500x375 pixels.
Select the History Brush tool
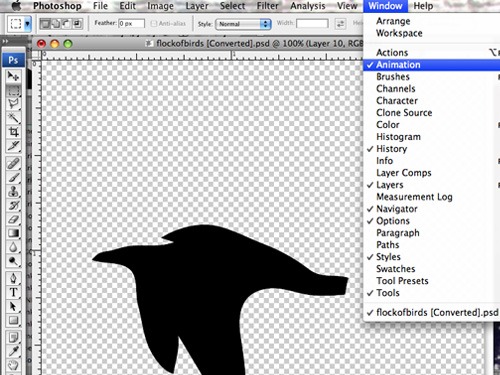pos(13,206)
